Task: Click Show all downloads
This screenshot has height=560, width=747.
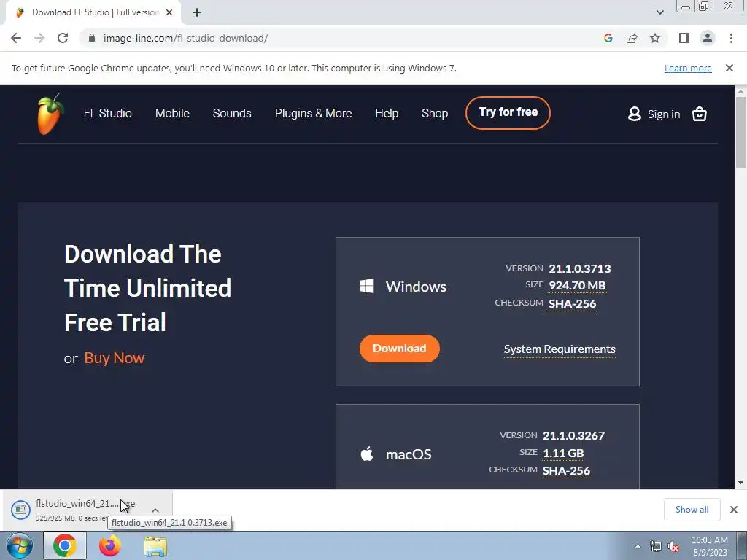Action: click(x=692, y=510)
